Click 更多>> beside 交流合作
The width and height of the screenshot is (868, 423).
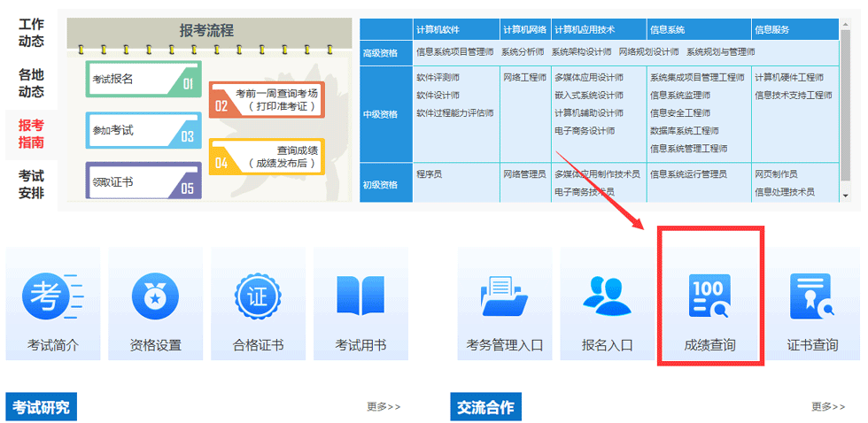(x=828, y=407)
